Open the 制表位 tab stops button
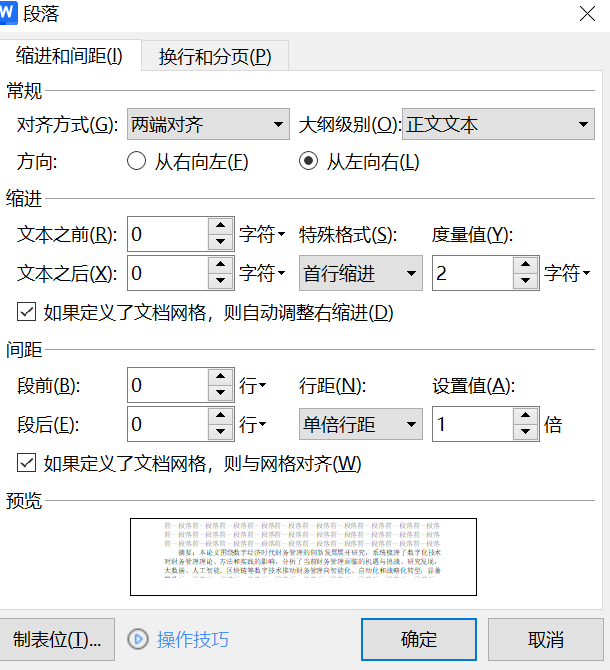The image size is (610, 670). (57, 639)
